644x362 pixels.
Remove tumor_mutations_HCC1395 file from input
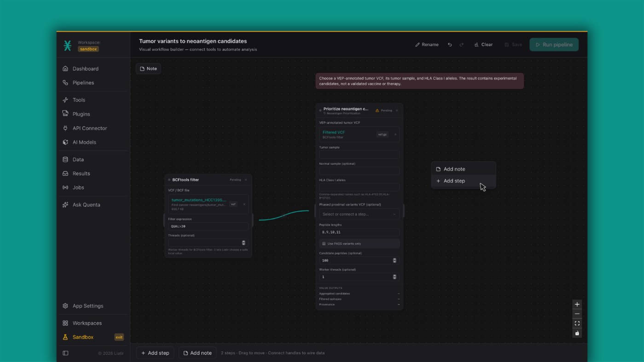244,204
